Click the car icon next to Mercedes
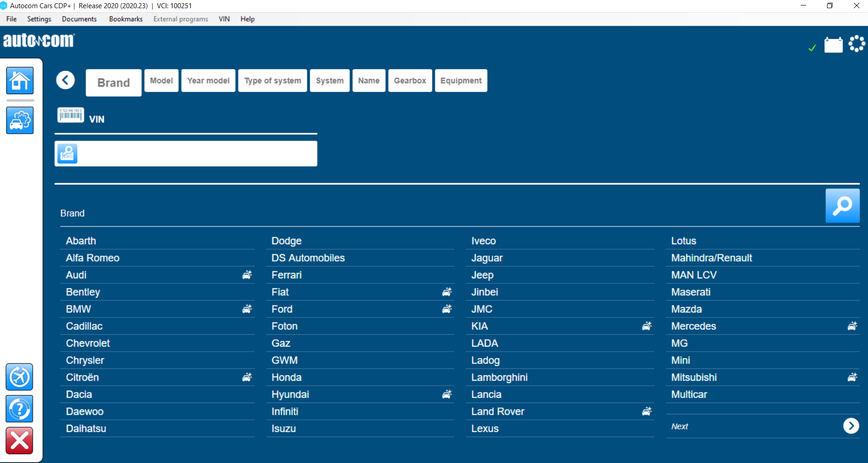The width and height of the screenshot is (868, 463). (x=852, y=326)
